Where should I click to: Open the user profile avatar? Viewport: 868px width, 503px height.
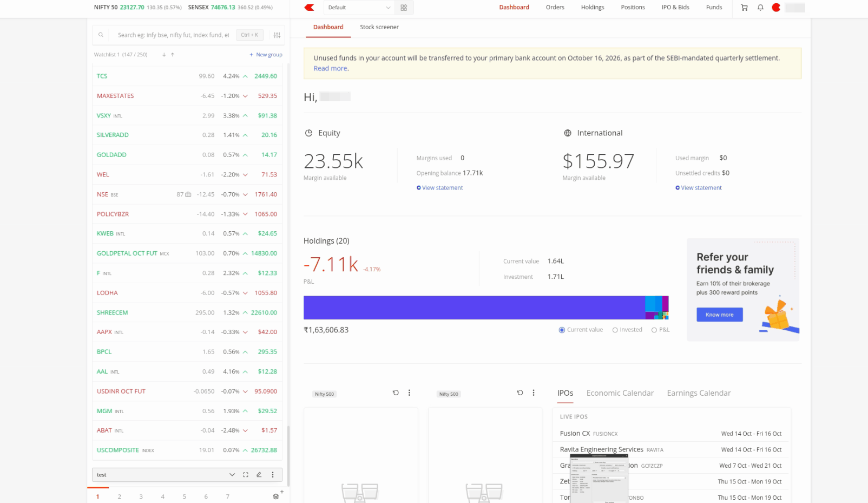(776, 8)
